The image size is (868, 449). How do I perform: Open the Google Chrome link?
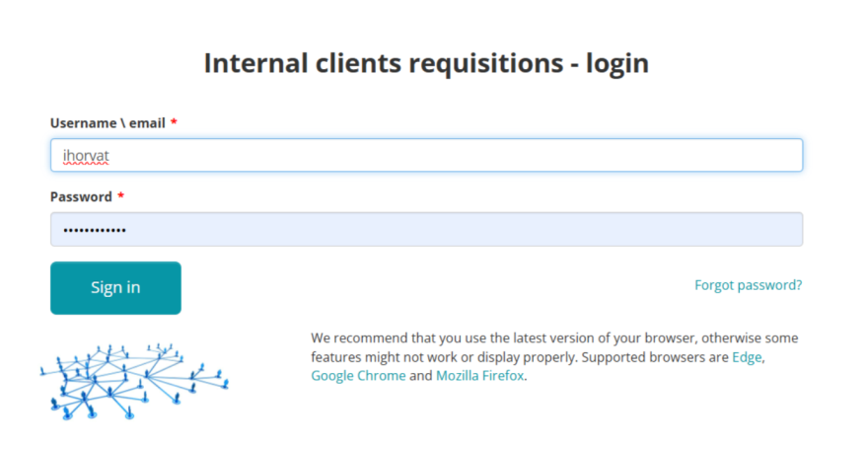point(358,376)
